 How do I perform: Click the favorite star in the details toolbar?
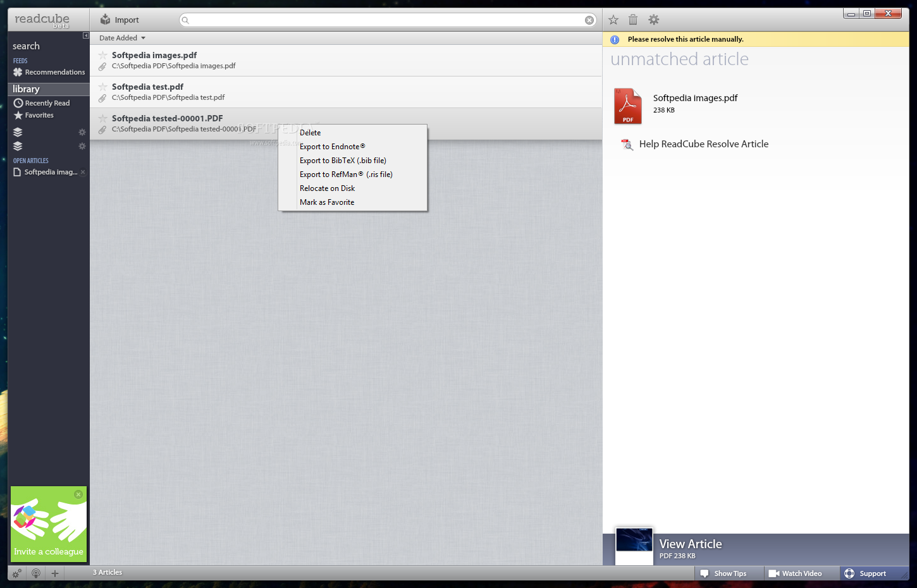(x=613, y=20)
